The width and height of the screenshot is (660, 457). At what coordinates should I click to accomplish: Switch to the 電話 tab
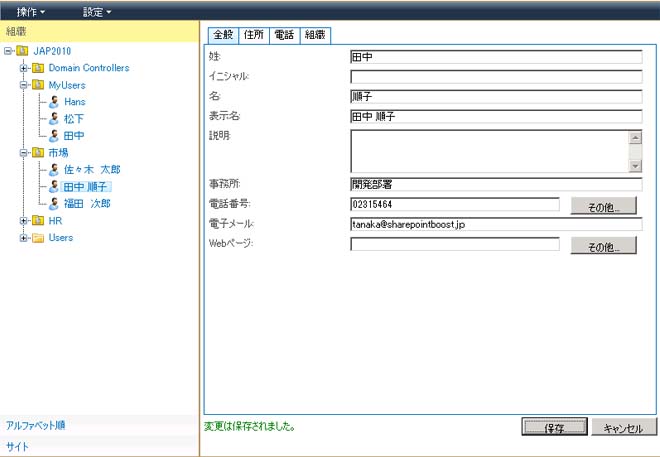point(284,35)
